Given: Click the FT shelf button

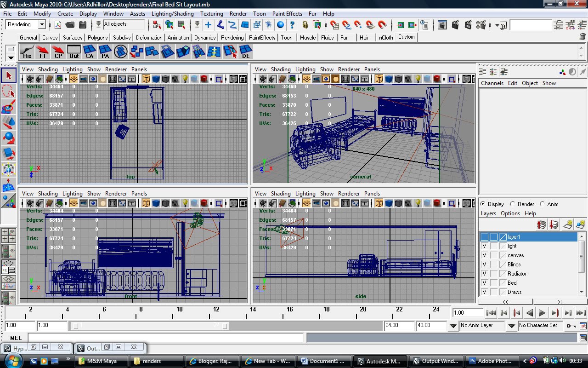Looking at the screenshot, I should 43,52.
